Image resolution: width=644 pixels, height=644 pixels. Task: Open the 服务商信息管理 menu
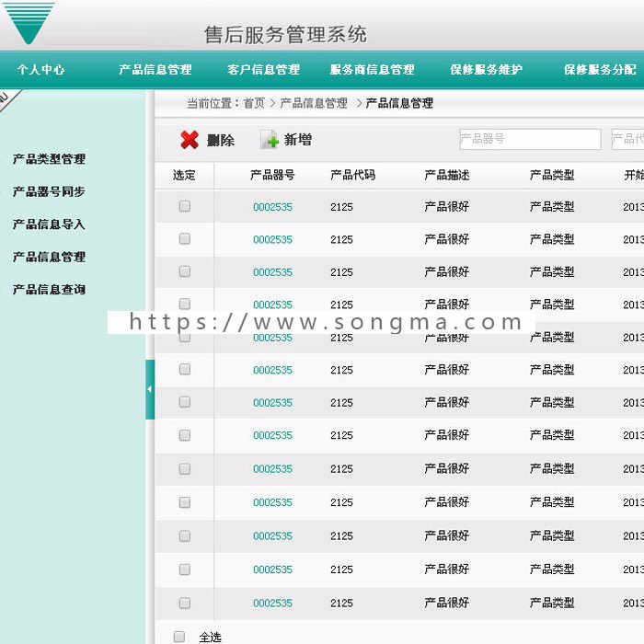click(372, 69)
